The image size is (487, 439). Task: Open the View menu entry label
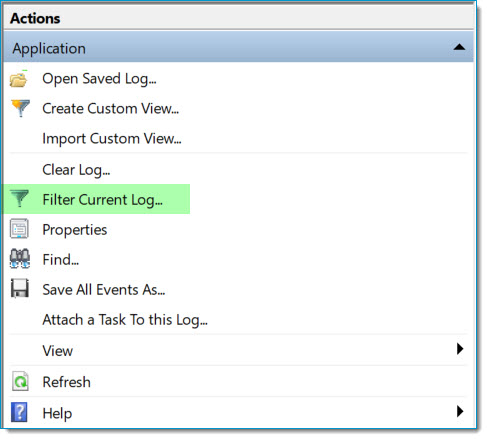58,351
